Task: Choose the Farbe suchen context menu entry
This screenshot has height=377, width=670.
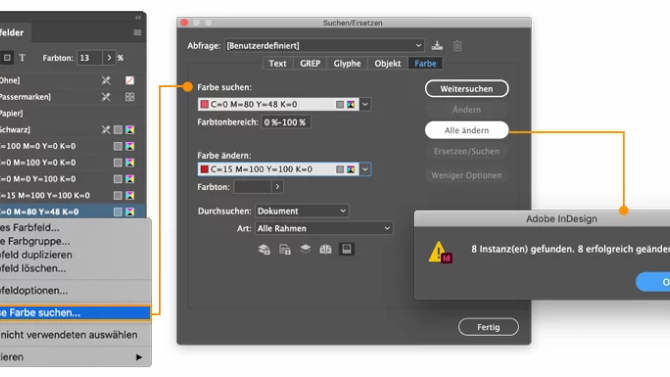Action: (75, 313)
